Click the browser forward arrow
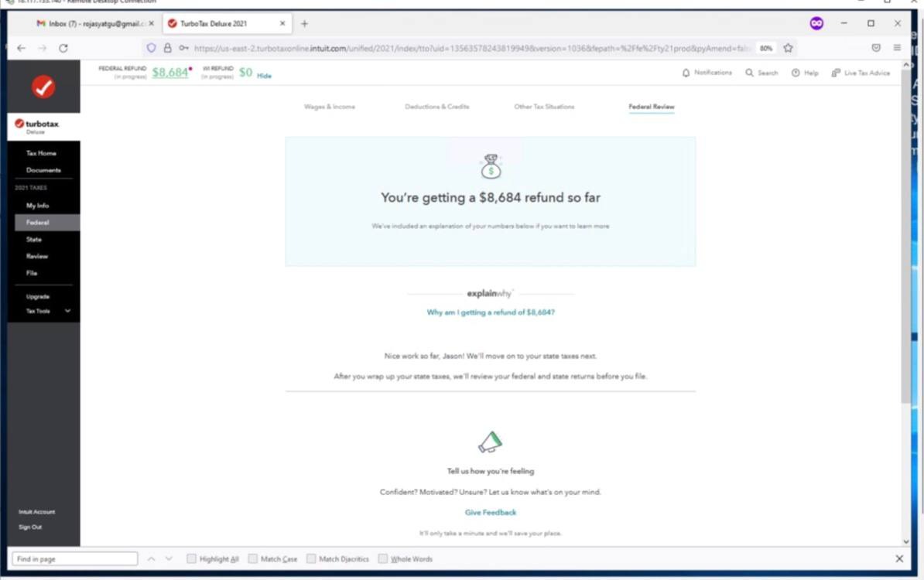Viewport: 924px width, 580px height. point(42,48)
